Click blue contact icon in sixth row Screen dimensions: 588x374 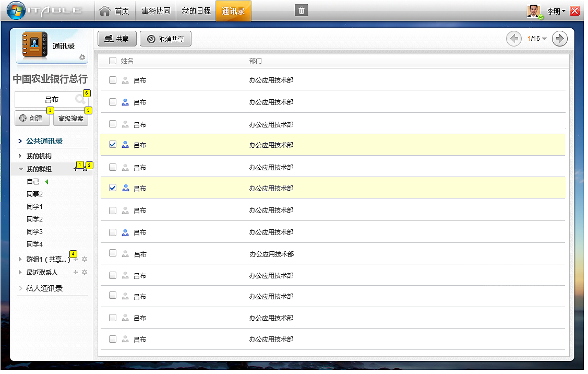(x=125, y=188)
